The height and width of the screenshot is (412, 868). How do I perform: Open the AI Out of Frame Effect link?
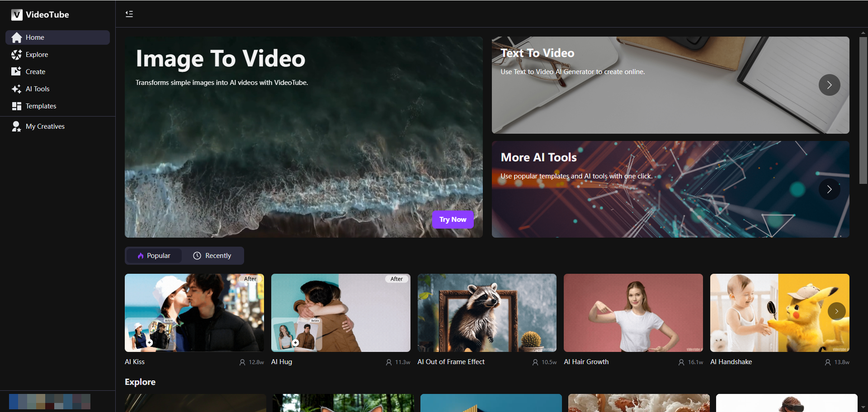pyautogui.click(x=451, y=362)
